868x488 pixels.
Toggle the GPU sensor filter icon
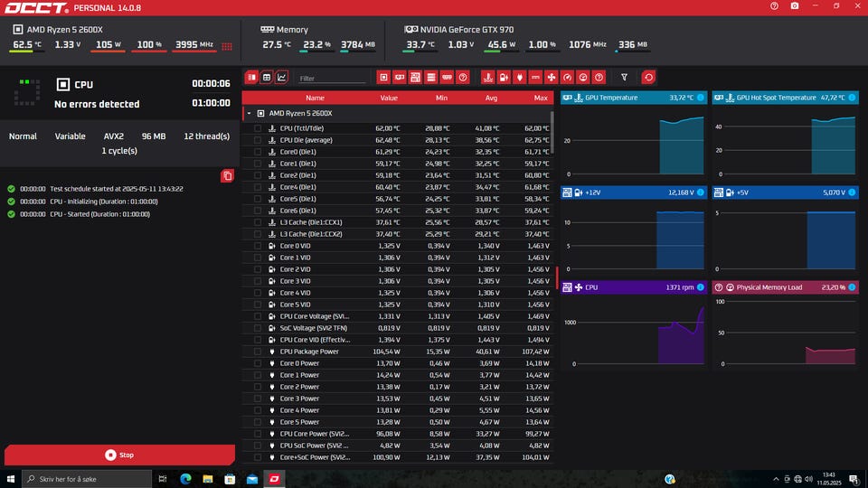coord(399,78)
